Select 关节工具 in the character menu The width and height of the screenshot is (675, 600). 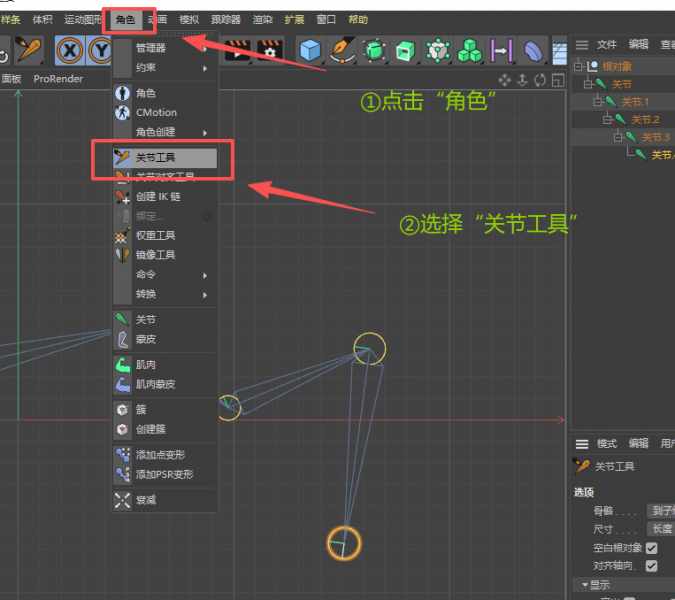coord(155,158)
